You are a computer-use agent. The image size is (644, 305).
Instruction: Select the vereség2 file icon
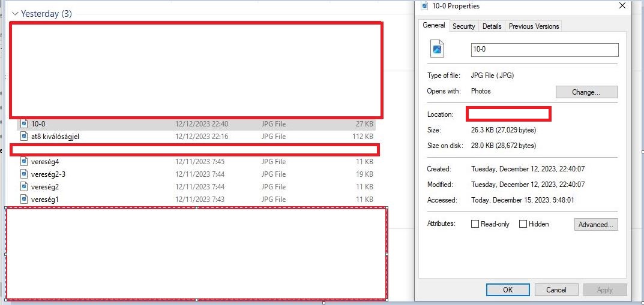pyautogui.click(x=24, y=187)
